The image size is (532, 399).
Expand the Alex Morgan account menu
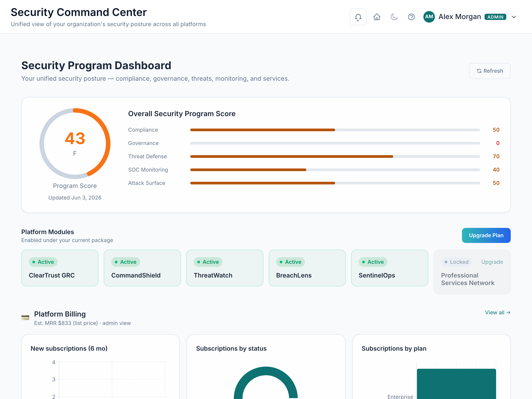pos(514,17)
